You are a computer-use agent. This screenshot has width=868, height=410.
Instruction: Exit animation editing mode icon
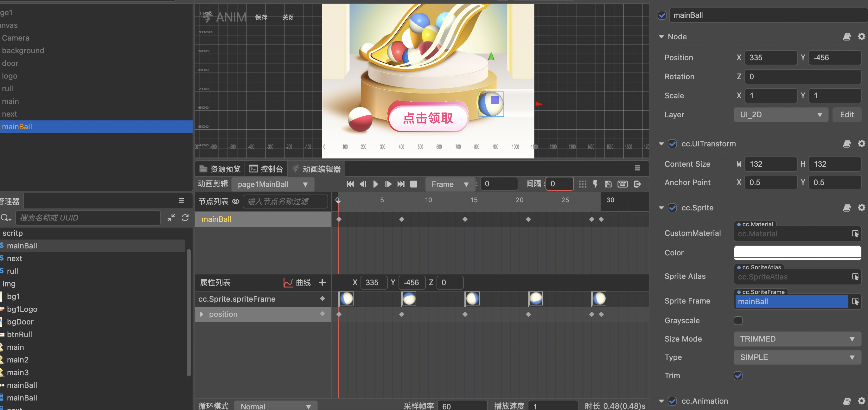coord(637,184)
